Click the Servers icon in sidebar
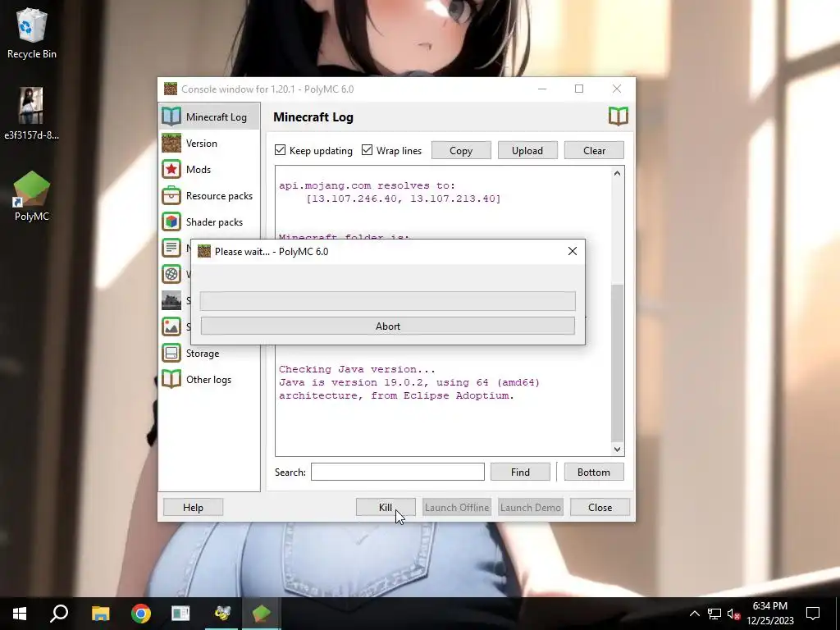The height and width of the screenshot is (630, 840). click(171, 300)
